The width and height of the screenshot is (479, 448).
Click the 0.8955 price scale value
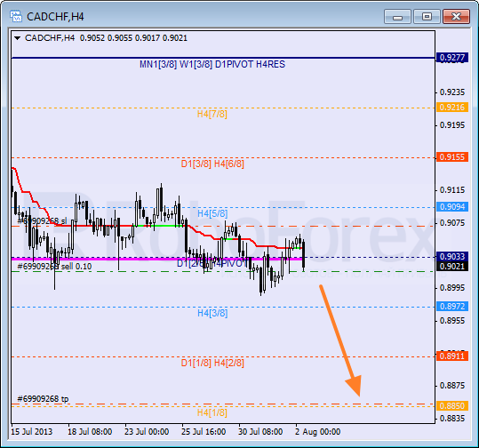pyautogui.click(x=452, y=321)
